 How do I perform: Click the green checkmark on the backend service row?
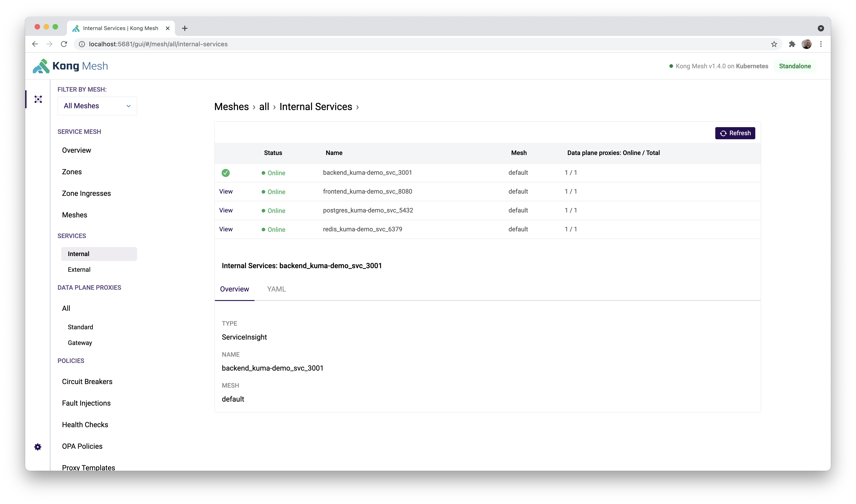coord(226,173)
